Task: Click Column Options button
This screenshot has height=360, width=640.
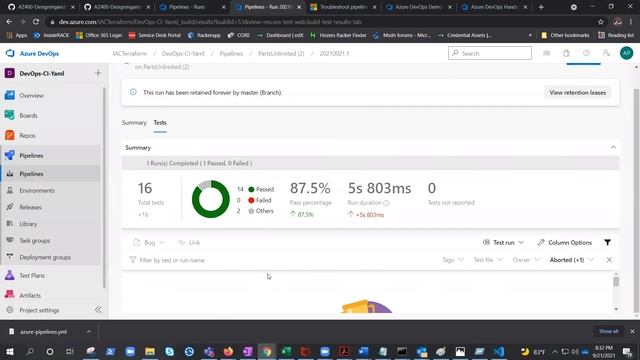Action: coord(564,242)
